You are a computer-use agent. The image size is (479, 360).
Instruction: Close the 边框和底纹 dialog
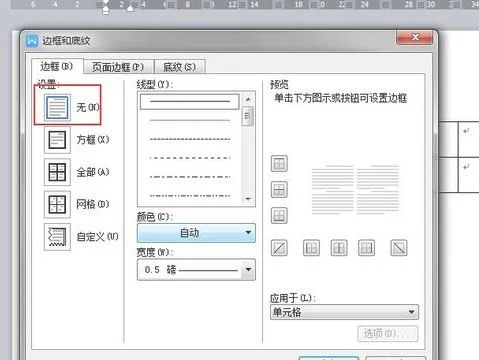tap(415, 37)
